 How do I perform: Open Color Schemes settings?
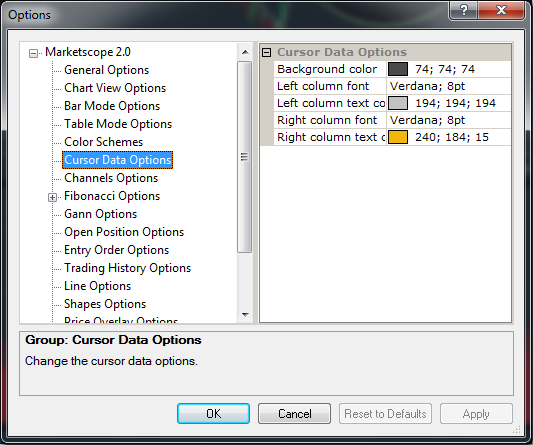[x=103, y=142]
